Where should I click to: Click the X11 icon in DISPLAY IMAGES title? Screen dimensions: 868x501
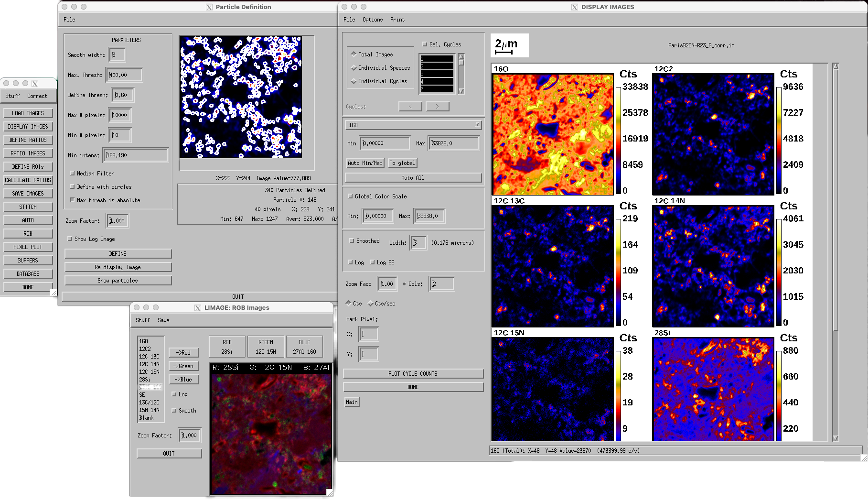click(x=575, y=7)
